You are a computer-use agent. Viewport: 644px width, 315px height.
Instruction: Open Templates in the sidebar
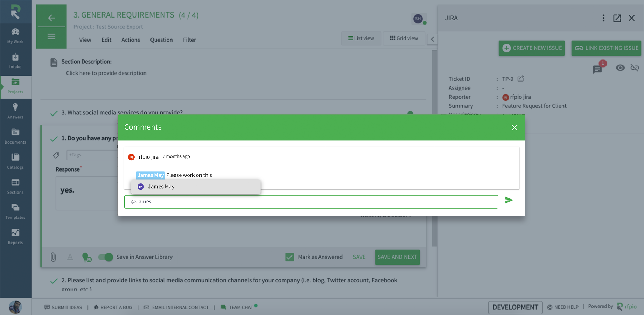(x=15, y=212)
